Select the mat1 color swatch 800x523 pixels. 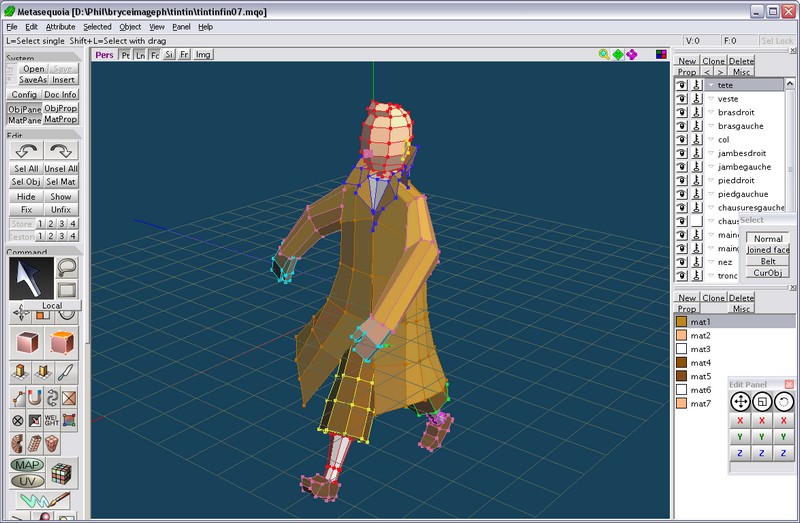[x=681, y=322]
